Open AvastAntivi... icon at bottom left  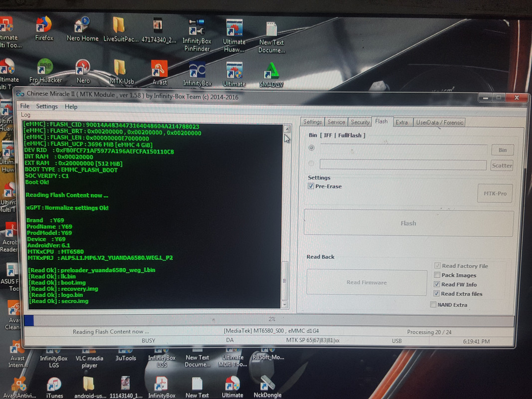[x=19, y=388]
